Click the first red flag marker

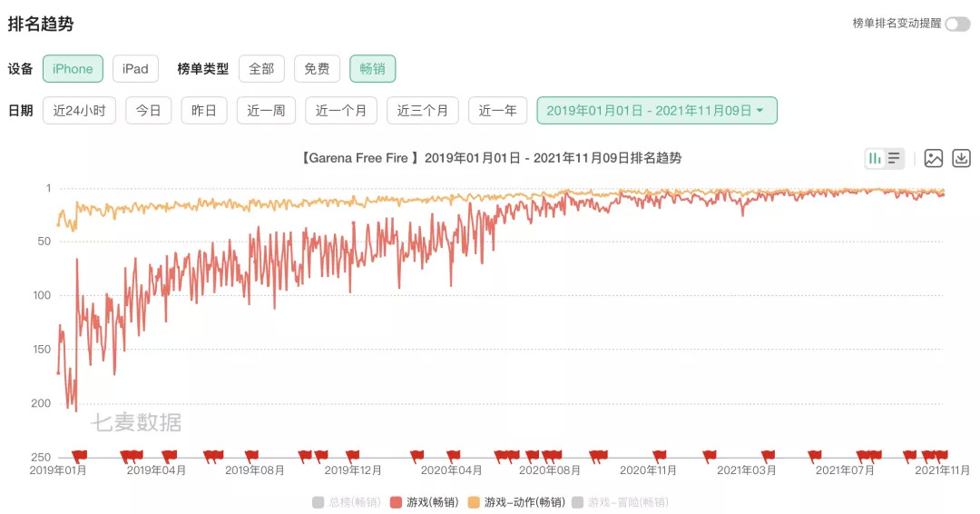point(80,454)
